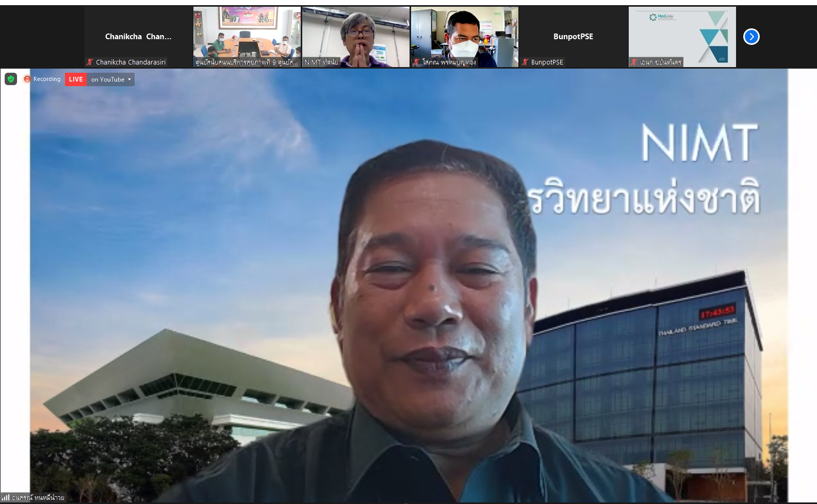Click the speaker name label at bottom-left
817x504 pixels.
(x=38, y=498)
